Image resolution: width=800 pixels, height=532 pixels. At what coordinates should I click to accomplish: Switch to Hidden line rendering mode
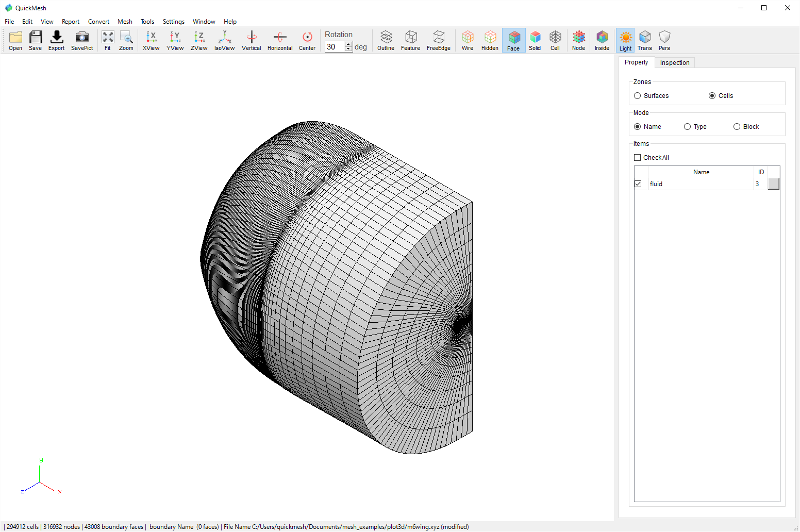click(x=490, y=40)
